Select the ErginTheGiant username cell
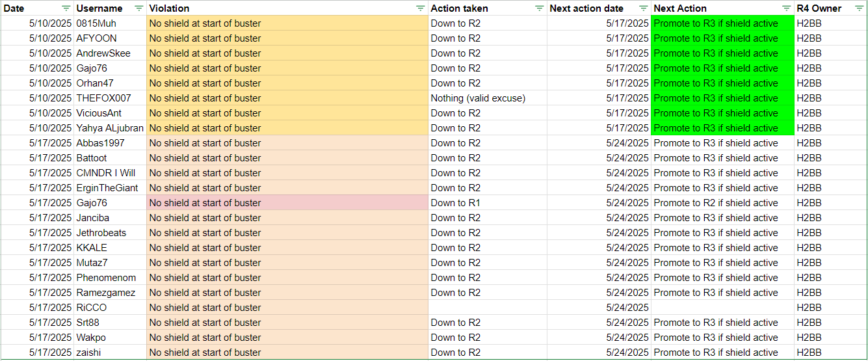Viewport: 868px width, 361px height. click(110, 188)
